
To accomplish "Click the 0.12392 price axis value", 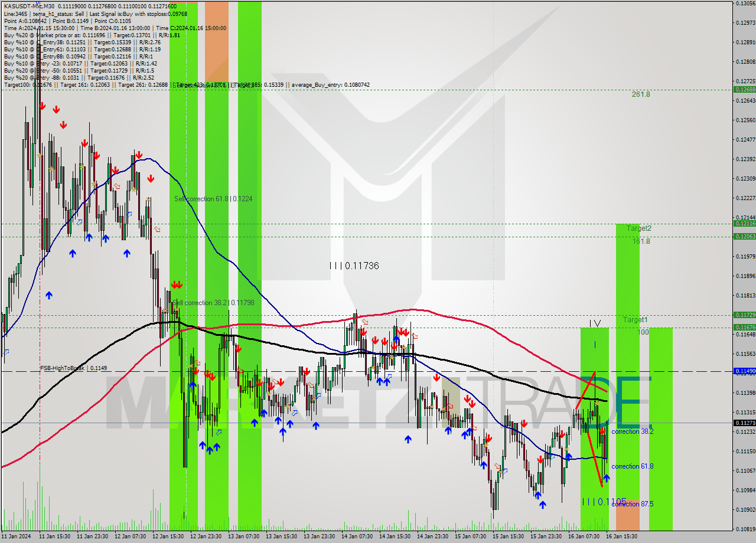I will 745,159.
